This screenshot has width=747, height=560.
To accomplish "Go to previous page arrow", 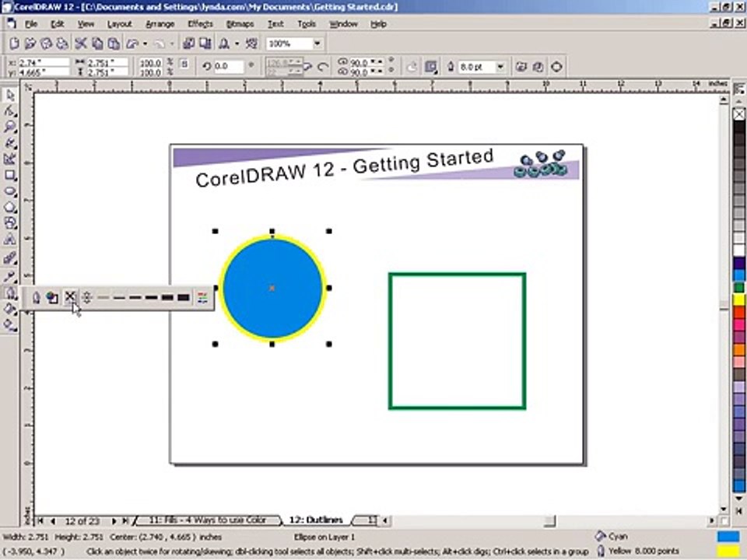I will pos(52,521).
